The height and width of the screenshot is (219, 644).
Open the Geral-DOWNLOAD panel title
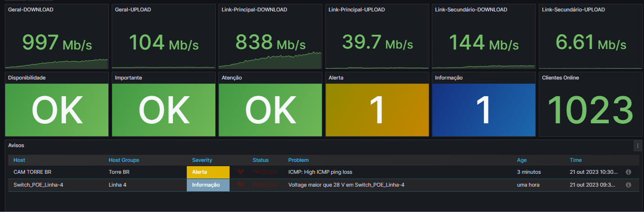(x=31, y=10)
